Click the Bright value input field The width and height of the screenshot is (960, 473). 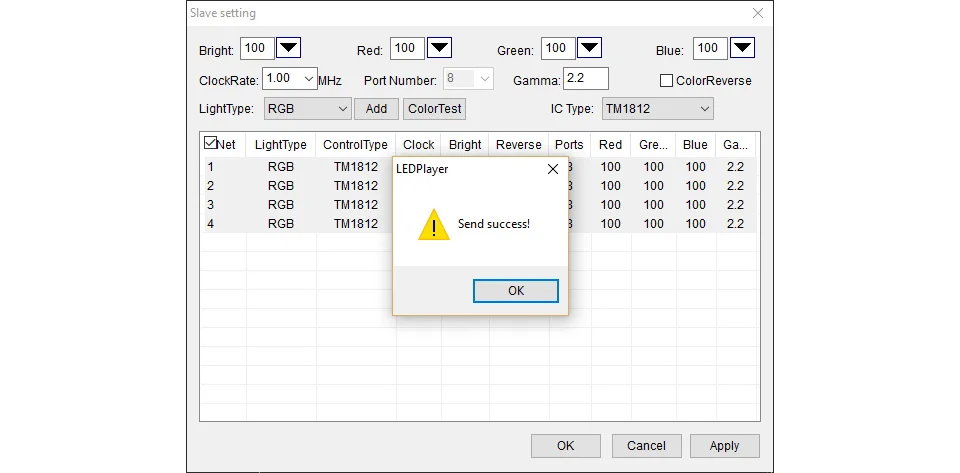click(257, 48)
